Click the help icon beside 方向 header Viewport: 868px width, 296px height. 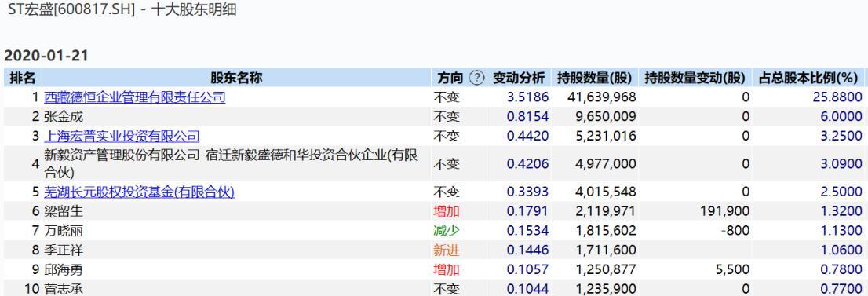(x=476, y=78)
